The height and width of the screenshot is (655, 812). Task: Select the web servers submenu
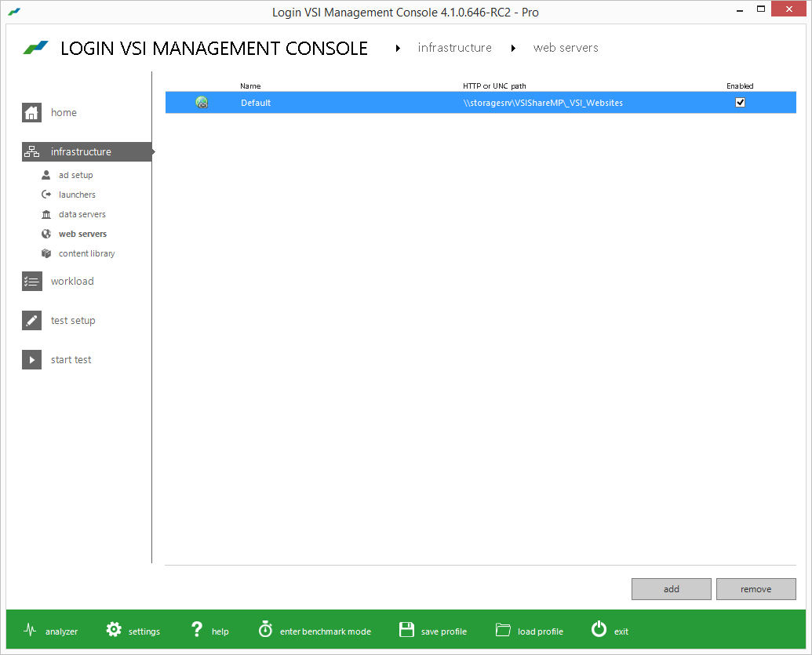coord(82,234)
